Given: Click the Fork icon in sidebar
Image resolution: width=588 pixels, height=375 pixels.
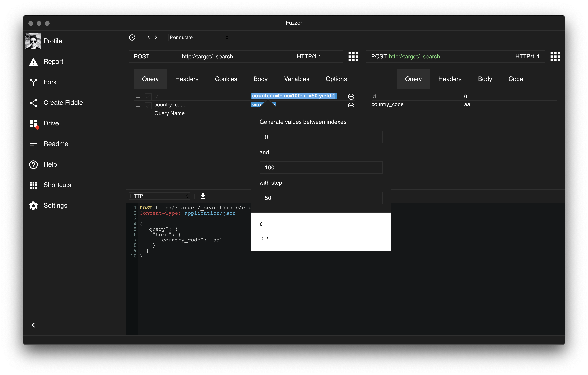Looking at the screenshot, I should pyautogui.click(x=33, y=82).
